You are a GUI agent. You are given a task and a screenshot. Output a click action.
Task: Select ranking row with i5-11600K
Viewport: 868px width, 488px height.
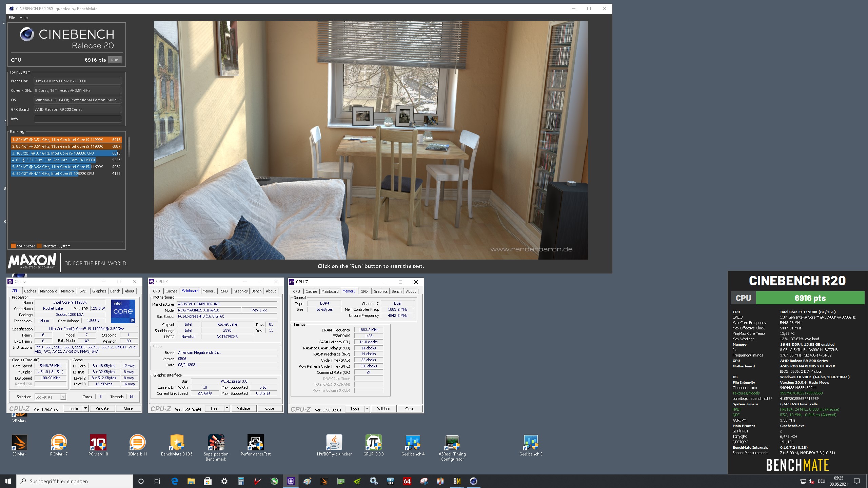pos(66,167)
